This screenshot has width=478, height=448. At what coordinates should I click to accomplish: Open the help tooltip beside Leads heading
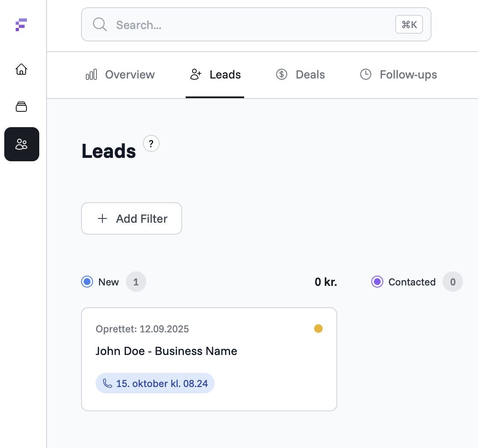(151, 143)
